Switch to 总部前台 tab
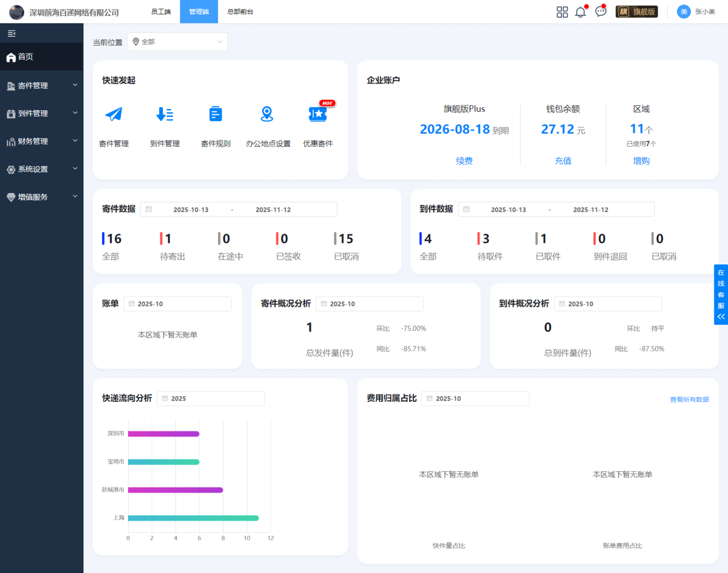 [x=240, y=12]
